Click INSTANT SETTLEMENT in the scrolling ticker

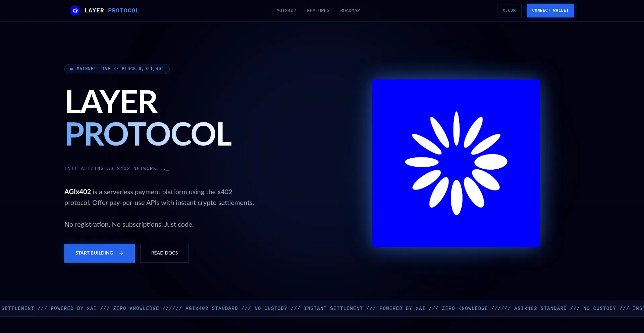point(333,309)
